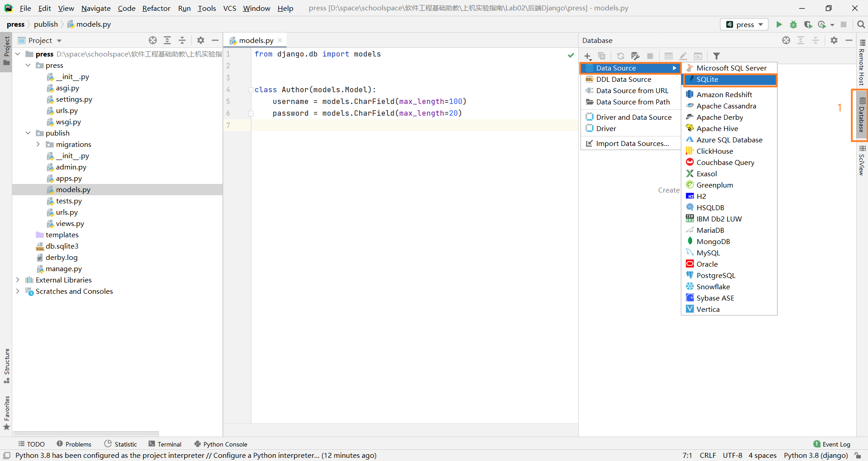Expand Scratches and Consoles node

pyautogui.click(x=18, y=291)
